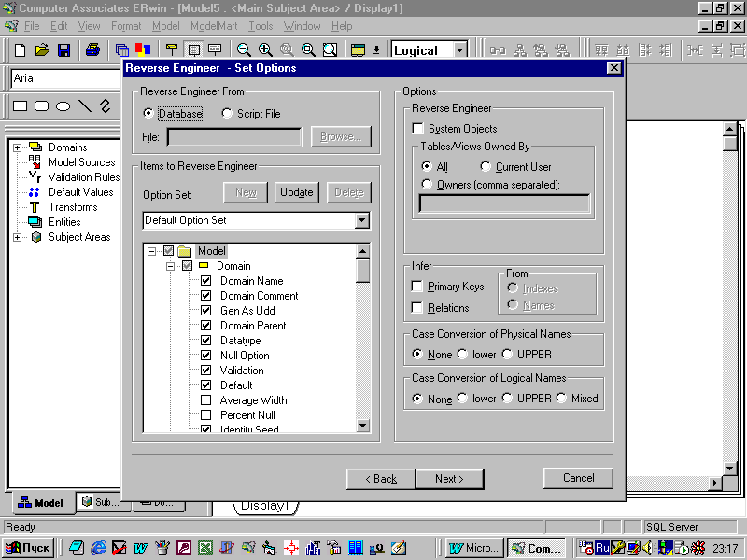Open the Default Option Set dropdown
747x560 pixels.
[x=362, y=220]
